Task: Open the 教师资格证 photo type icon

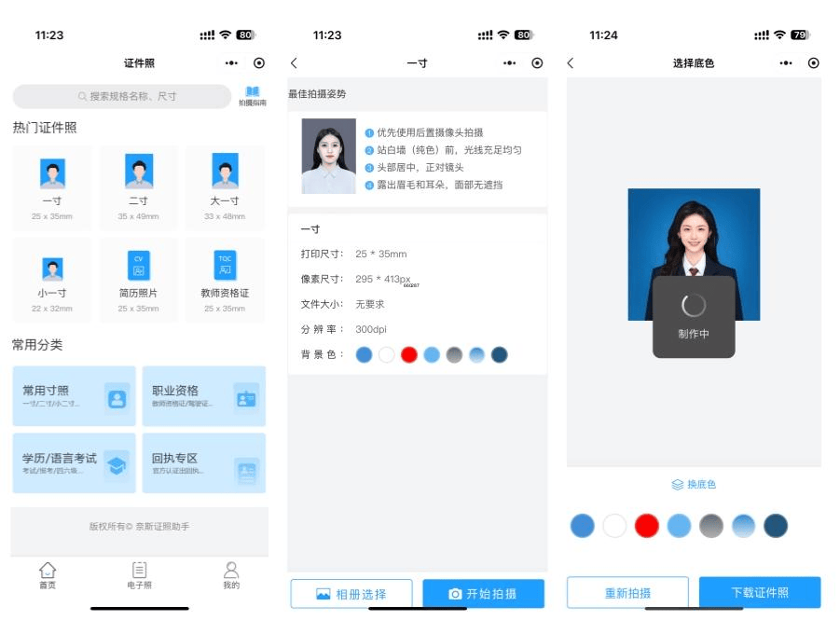Action: [x=224, y=267]
